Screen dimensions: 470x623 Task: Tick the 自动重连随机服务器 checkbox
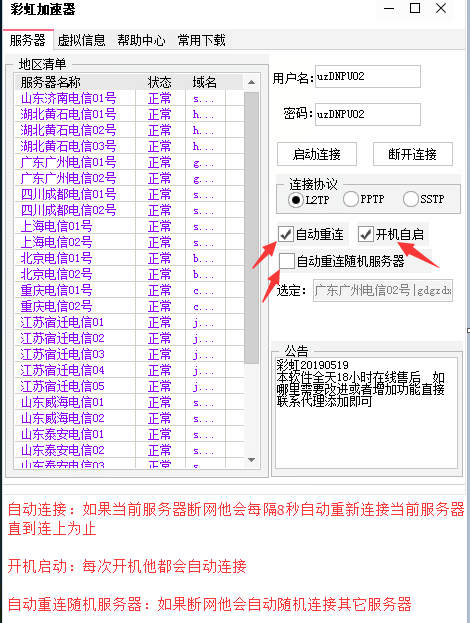(286, 261)
